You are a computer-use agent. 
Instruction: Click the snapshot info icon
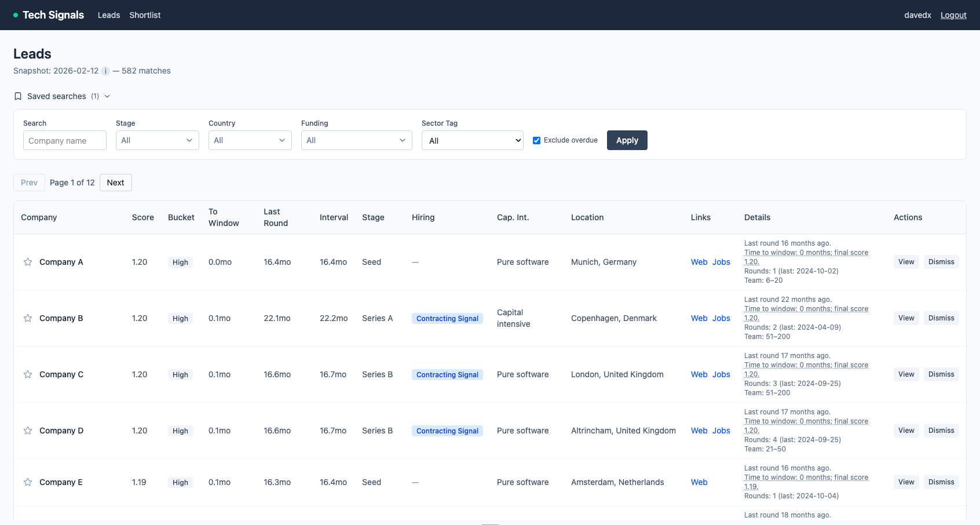[x=105, y=71]
